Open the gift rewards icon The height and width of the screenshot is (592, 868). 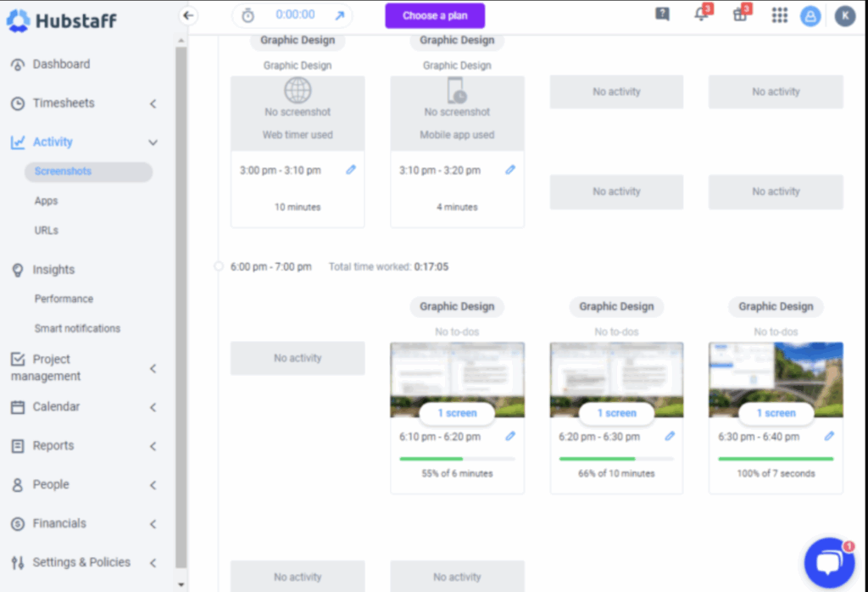(x=740, y=15)
